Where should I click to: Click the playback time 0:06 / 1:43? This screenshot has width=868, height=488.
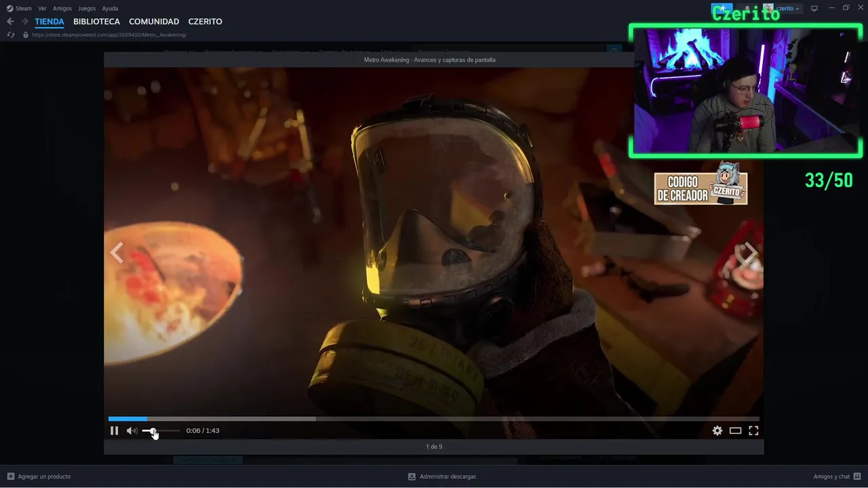(203, 430)
